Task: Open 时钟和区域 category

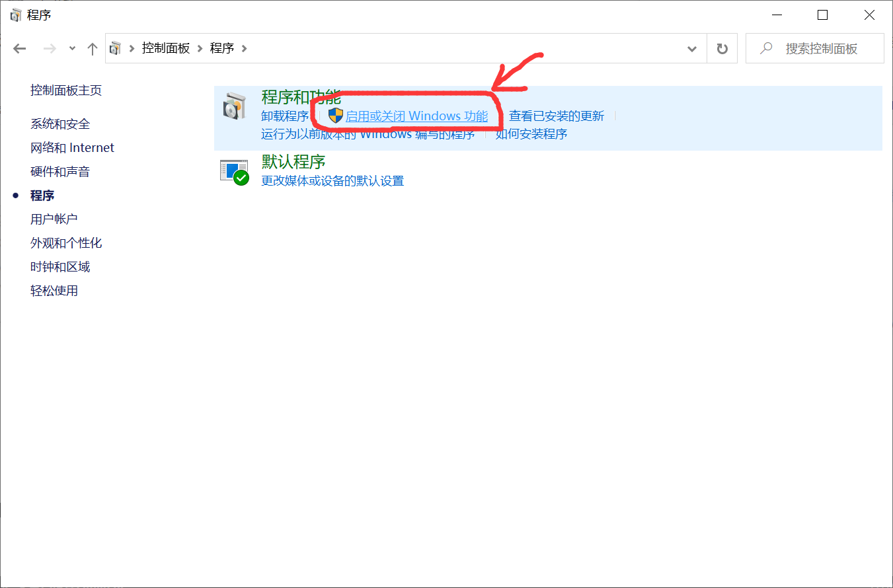Action: (x=60, y=267)
